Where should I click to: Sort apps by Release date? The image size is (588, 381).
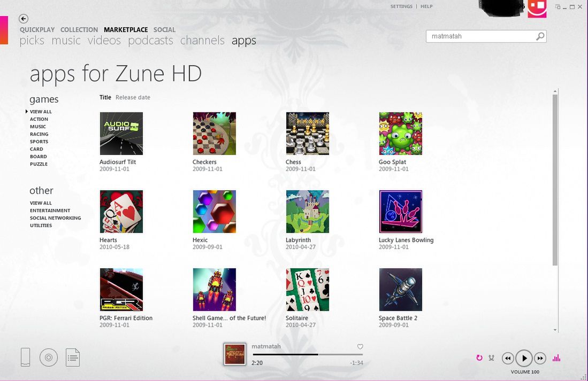133,97
